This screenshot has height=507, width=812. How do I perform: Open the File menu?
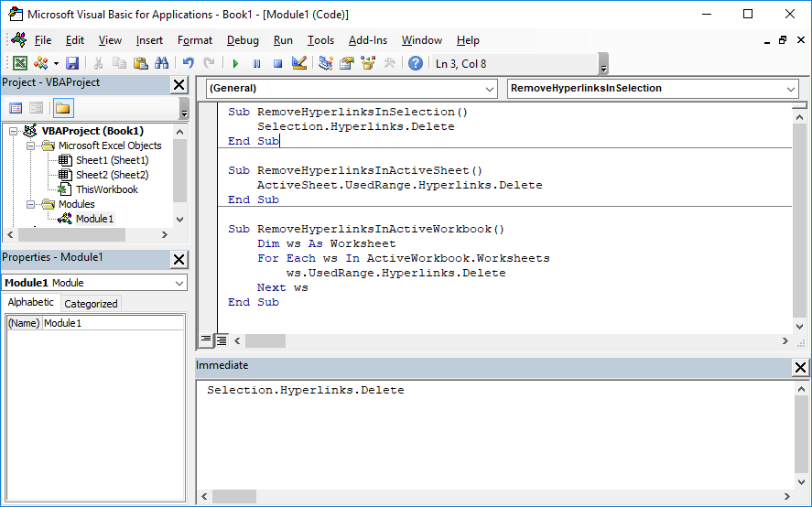point(43,40)
